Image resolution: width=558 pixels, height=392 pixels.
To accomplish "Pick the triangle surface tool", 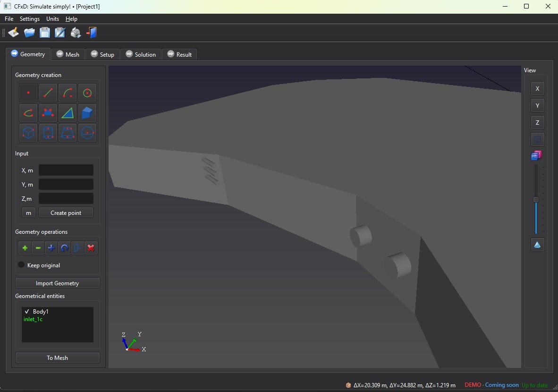I will (68, 113).
